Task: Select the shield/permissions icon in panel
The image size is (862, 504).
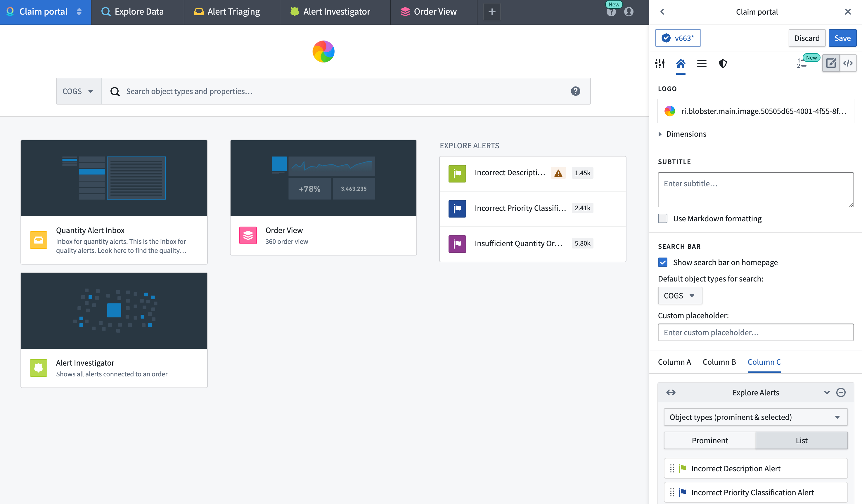Action: click(722, 64)
